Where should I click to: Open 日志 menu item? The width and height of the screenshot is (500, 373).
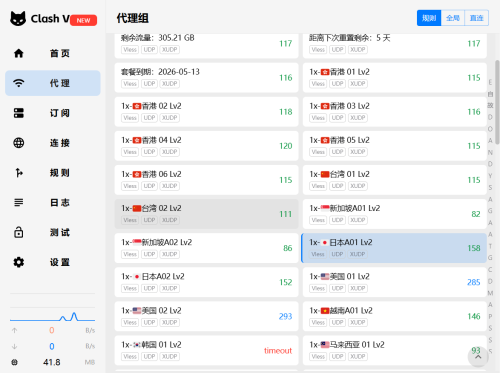[53, 202]
